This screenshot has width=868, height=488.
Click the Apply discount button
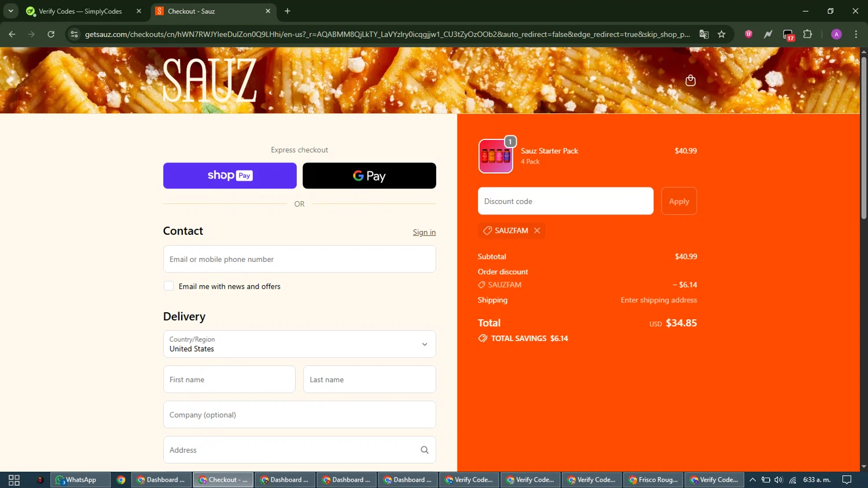[x=679, y=201]
